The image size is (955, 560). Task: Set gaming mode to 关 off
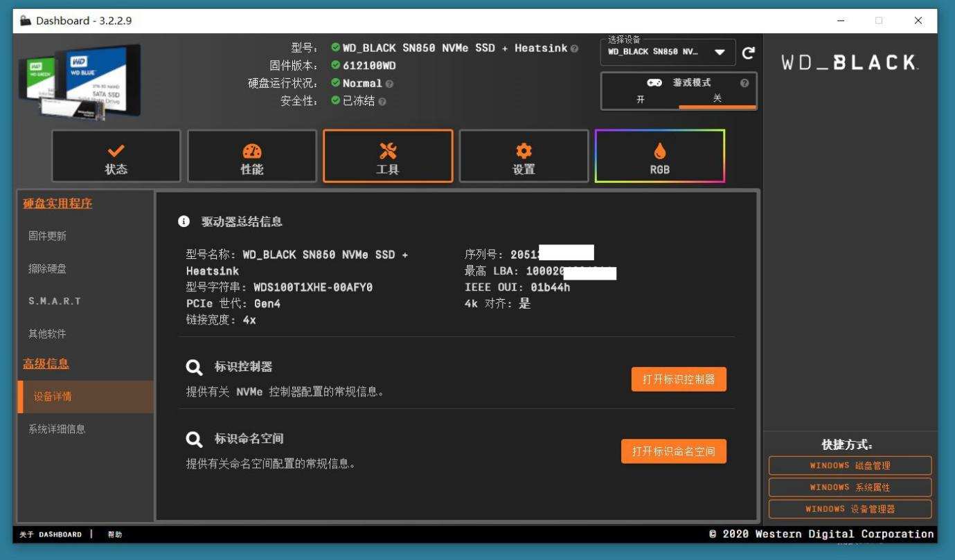[717, 99]
